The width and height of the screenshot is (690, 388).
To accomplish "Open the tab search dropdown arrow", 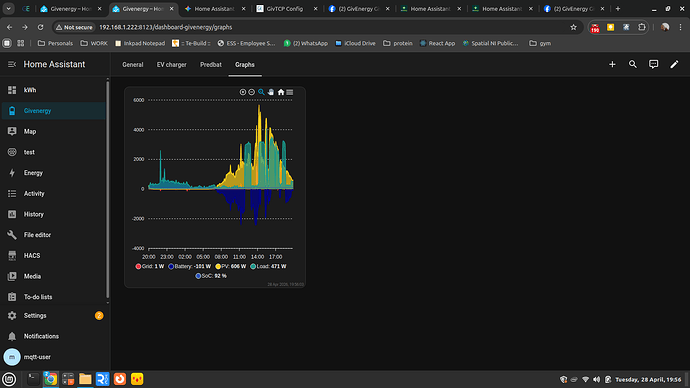I will [8, 9].
